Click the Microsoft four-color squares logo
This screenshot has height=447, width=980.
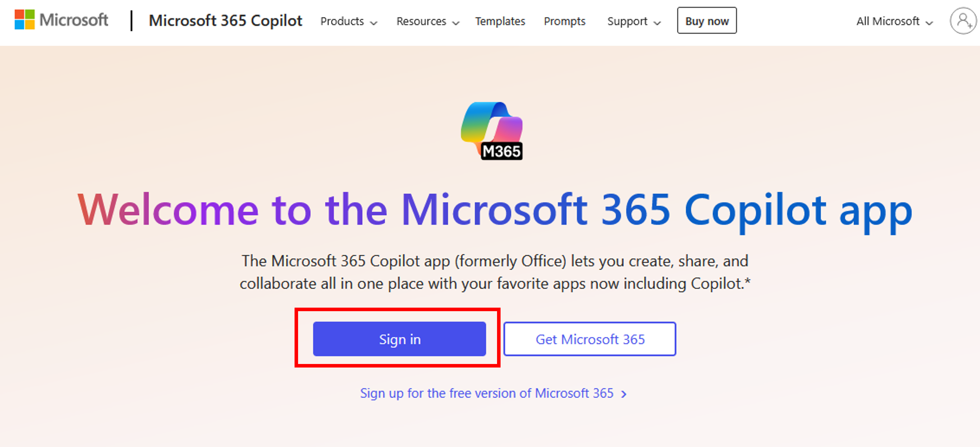pyautogui.click(x=24, y=20)
